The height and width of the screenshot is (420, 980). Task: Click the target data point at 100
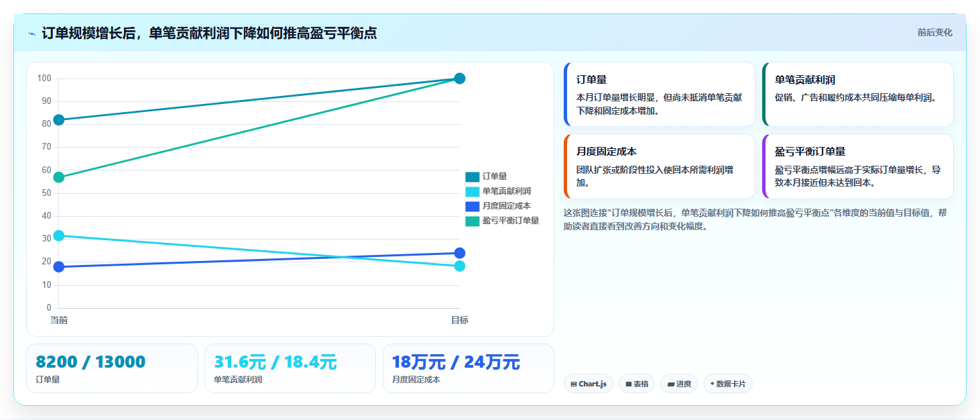pyautogui.click(x=460, y=78)
